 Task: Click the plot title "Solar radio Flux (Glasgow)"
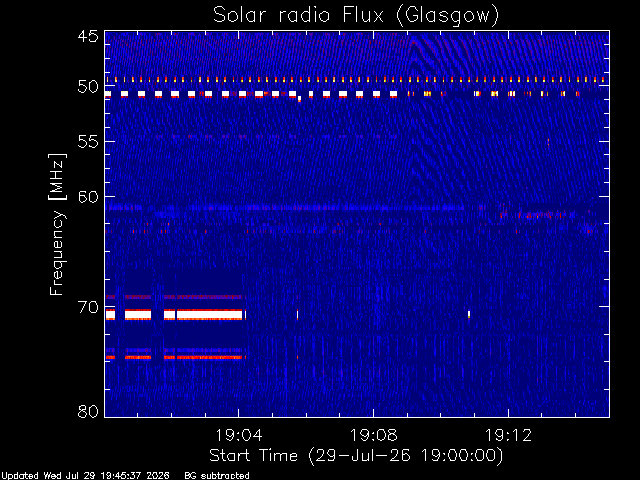click(x=356, y=15)
